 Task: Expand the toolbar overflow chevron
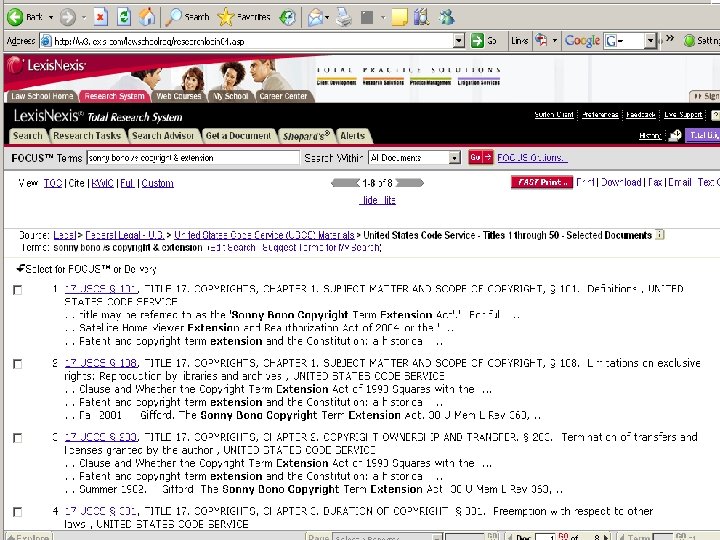(x=669, y=38)
